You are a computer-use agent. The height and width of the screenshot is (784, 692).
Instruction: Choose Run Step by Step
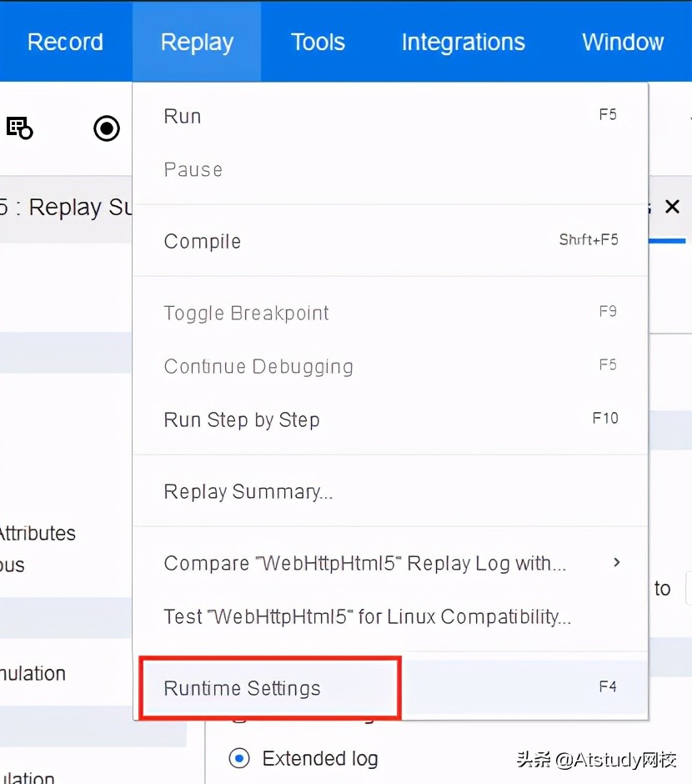point(390,419)
